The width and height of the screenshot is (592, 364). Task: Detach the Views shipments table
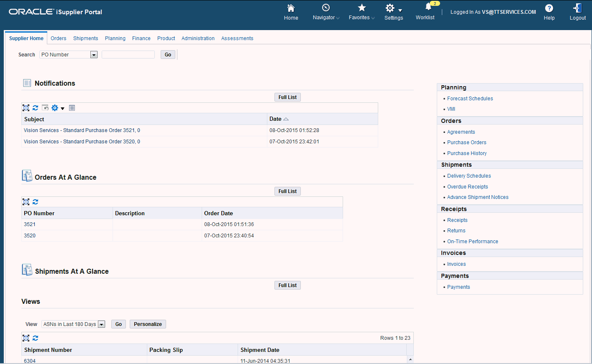pyautogui.click(x=26, y=338)
